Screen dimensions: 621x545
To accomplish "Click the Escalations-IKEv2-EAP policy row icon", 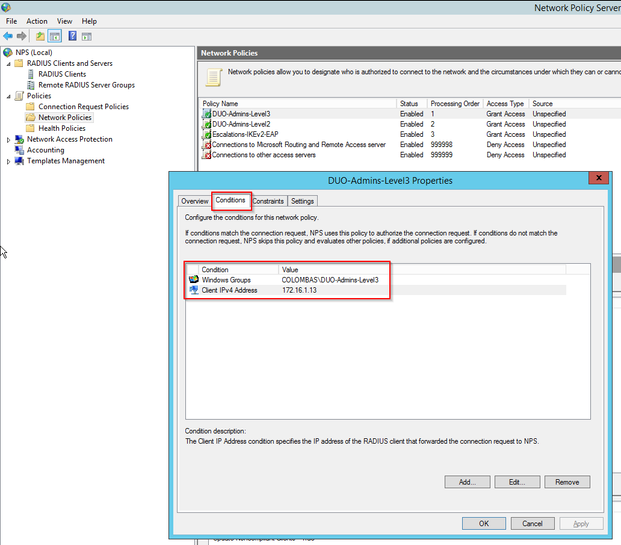I will click(x=206, y=135).
